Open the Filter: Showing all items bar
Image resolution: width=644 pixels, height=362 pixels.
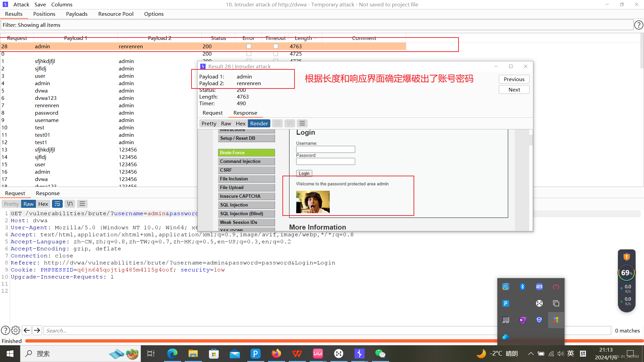point(317,25)
